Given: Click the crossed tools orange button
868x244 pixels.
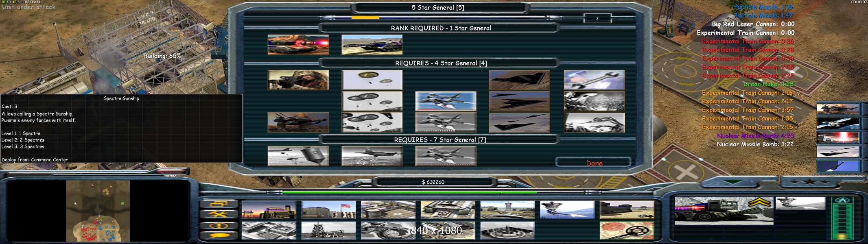Looking at the screenshot, I should click(x=219, y=214).
